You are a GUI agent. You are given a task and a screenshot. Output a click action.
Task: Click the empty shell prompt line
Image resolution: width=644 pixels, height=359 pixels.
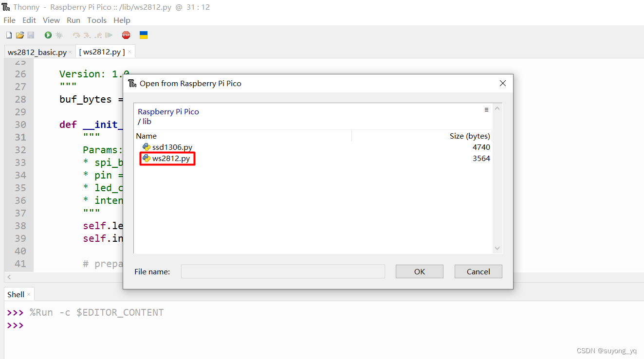coord(15,325)
